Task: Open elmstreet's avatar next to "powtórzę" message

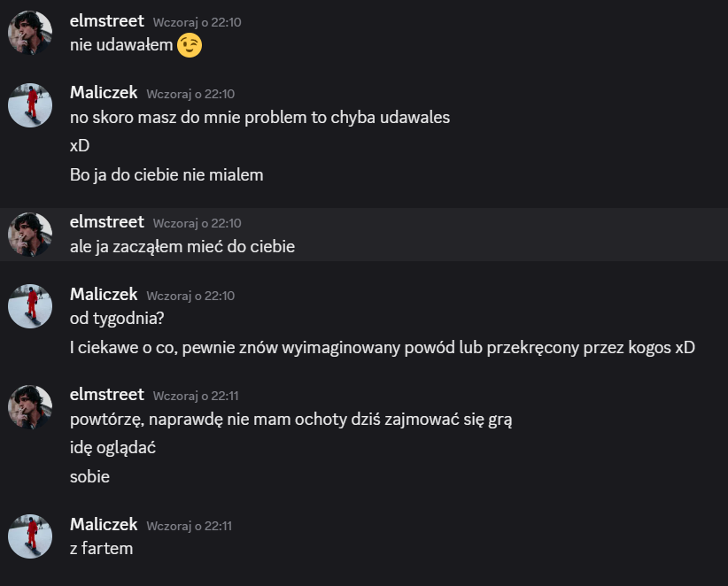Action: [30, 407]
